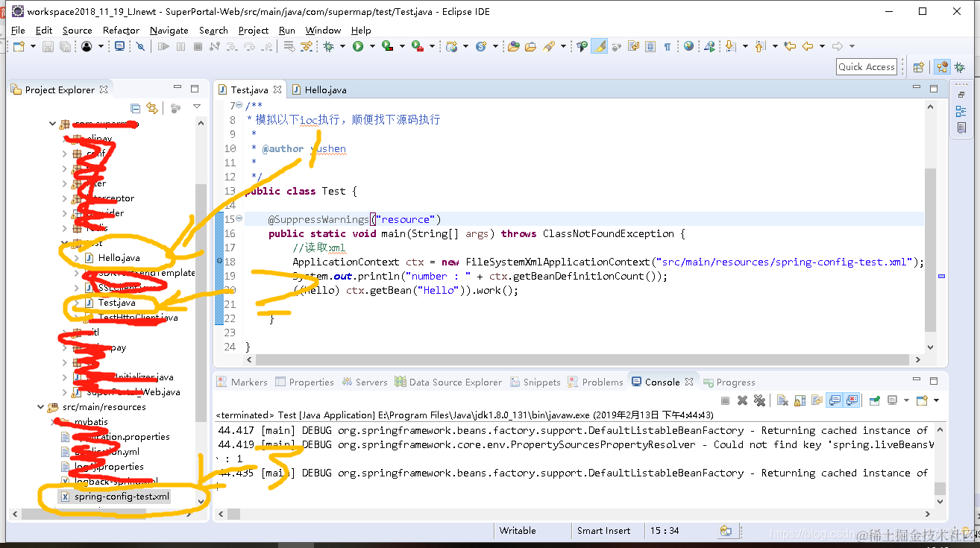Open the Navigate menu
The image size is (980, 548).
pyautogui.click(x=169, y=30)
